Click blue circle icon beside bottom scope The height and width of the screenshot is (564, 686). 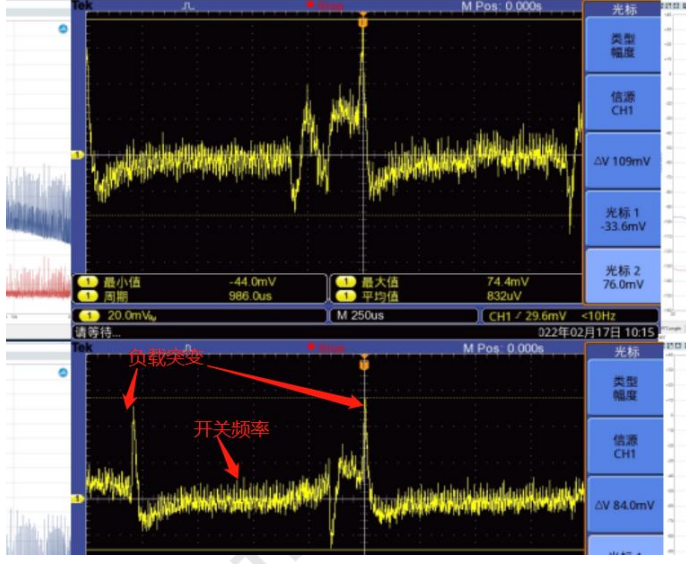(63, 373)
